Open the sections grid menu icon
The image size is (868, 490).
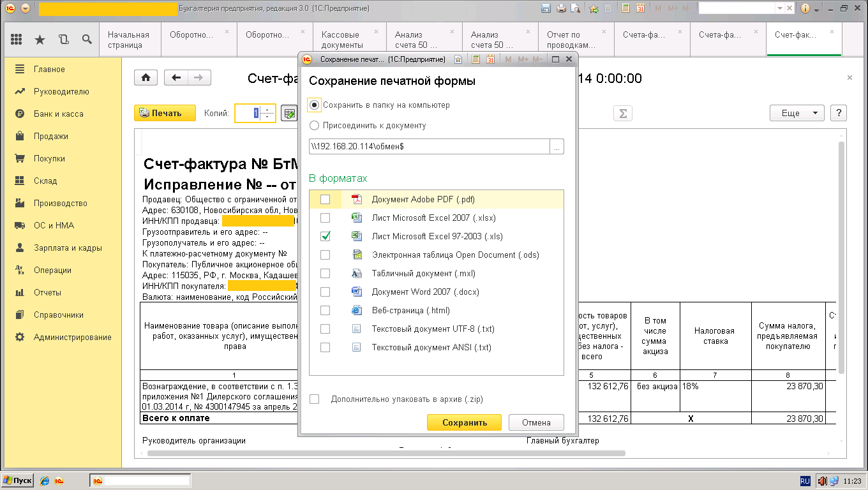tap(17, 40)
